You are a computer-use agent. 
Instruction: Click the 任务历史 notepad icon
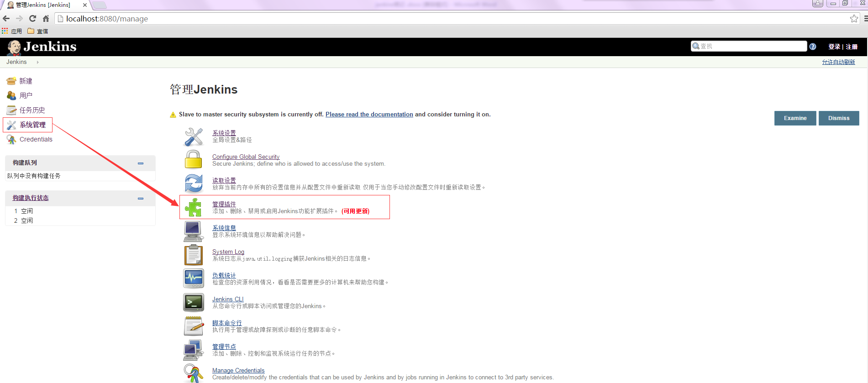[x=11, y=110]
